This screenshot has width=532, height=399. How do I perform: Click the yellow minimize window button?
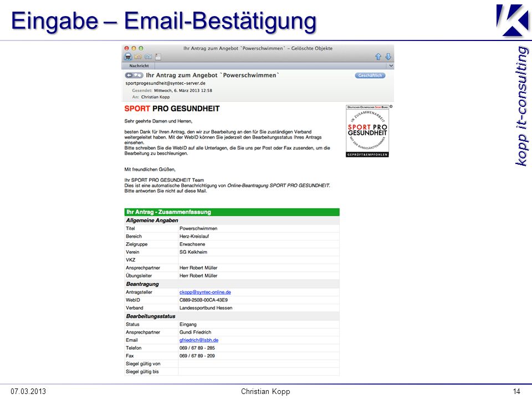click(x=134, y=48)
